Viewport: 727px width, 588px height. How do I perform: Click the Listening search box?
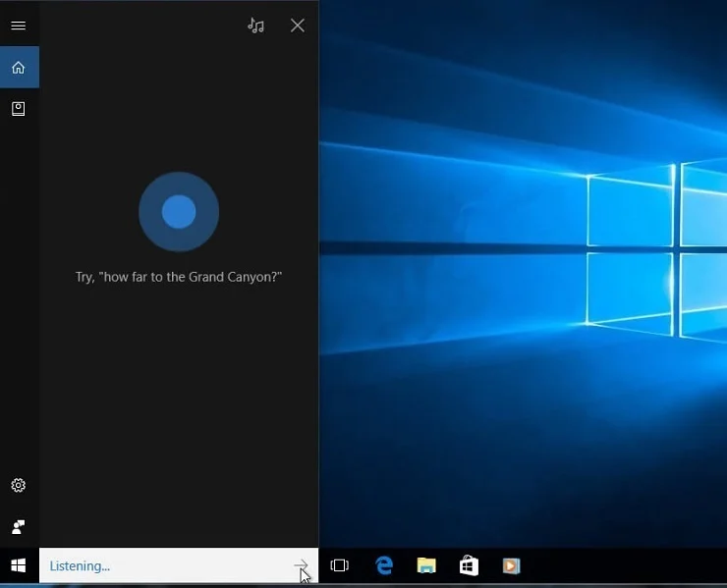point(157,565)
